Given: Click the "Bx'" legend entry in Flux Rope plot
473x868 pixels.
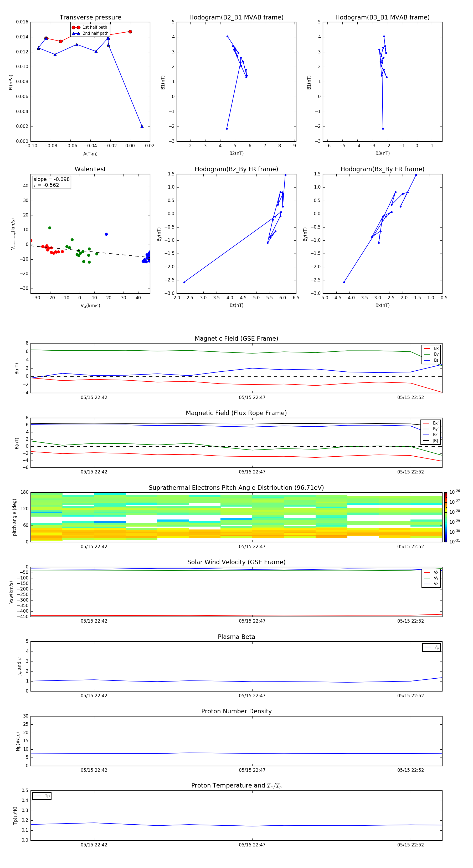Looking at the screenshot, I should pyautogui.click(x=431, y=423).
